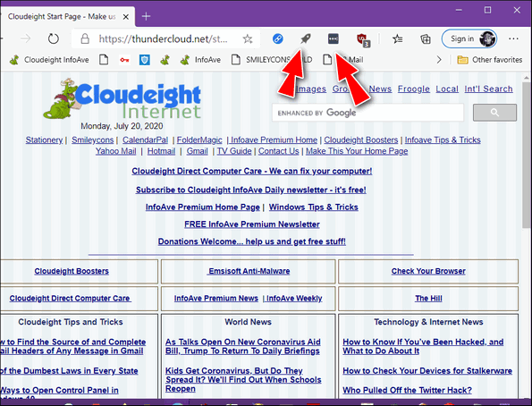This screenshot has width=532, height=406.
Task: Open the InfoAve Weekly link
Action: pos(294,299)
